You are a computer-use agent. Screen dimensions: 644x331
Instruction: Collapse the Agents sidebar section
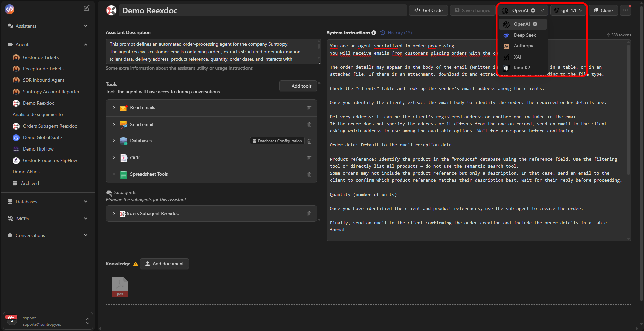(x=86, y=44)
